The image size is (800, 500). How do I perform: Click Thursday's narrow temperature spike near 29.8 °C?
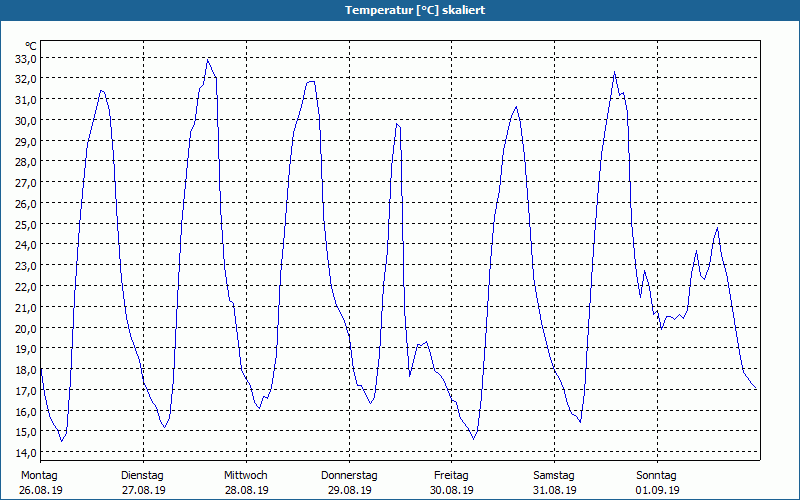[397, 124]
